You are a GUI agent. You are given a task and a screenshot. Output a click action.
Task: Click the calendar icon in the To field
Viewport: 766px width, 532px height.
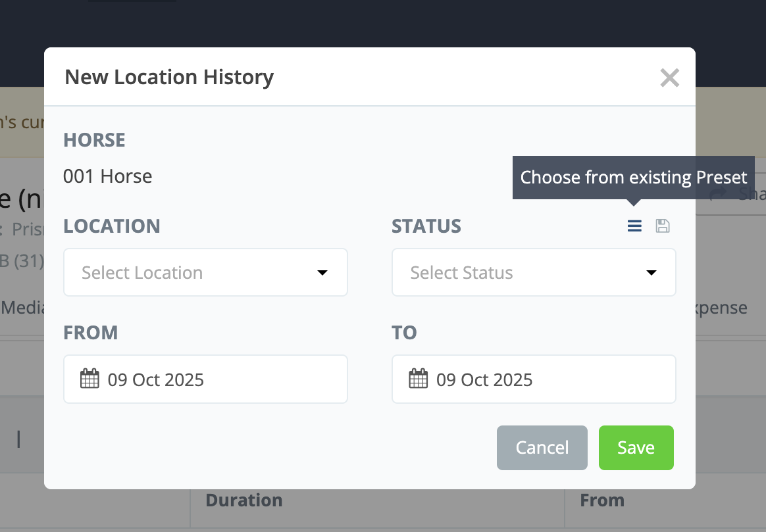418,379
